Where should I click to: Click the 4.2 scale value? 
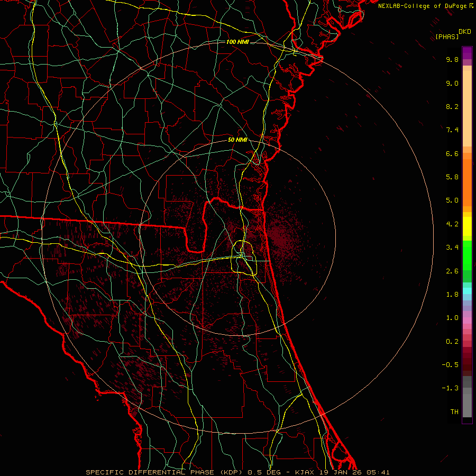point(452,224)
